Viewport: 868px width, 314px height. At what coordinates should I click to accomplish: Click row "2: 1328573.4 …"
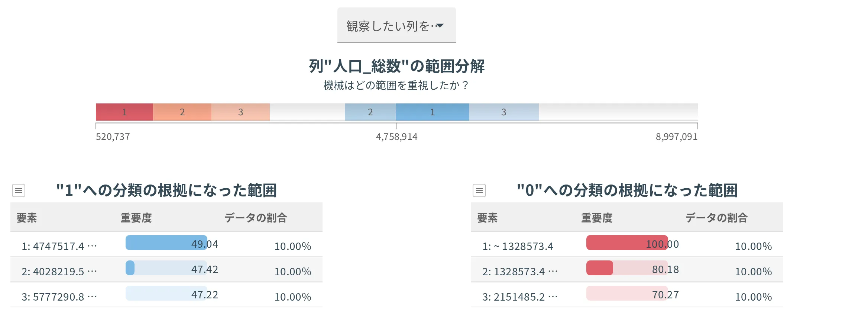627,269
